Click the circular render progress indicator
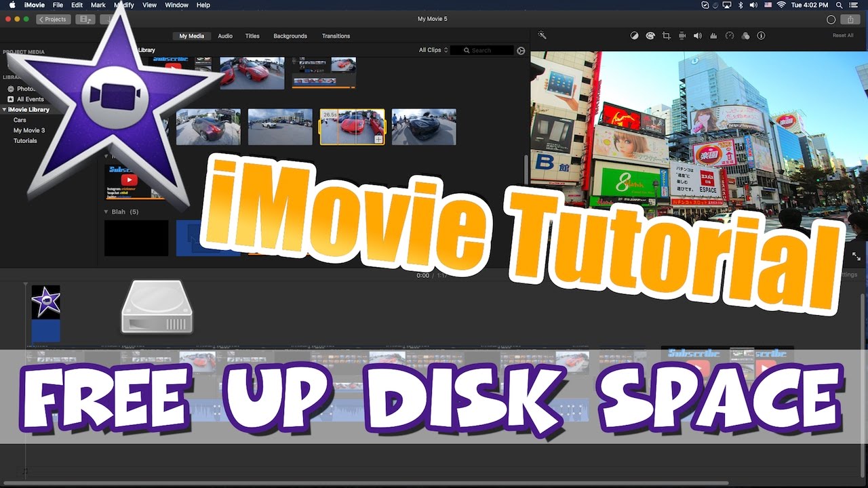Viewport: 868px width, 488px height. [831, 20]
